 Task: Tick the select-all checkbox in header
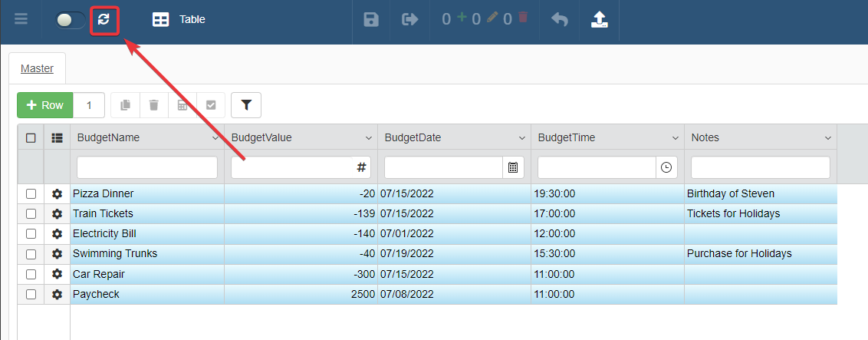[31, 138]
